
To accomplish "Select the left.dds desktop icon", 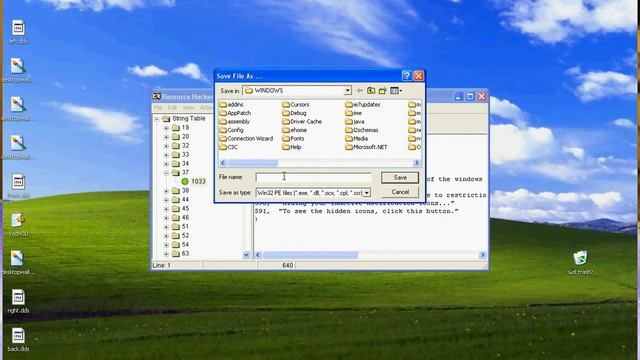I will [x=18, y=32].
